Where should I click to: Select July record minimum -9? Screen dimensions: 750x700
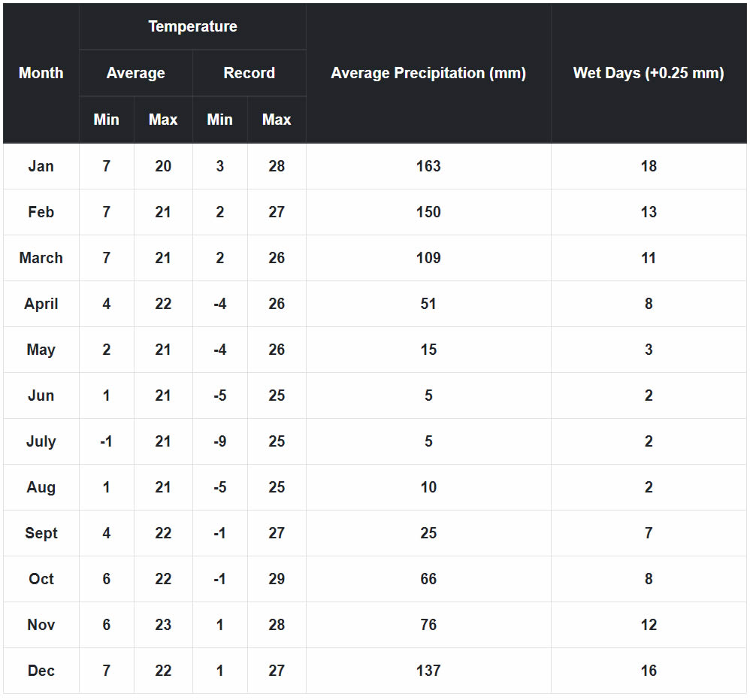(x=220, y=441)
